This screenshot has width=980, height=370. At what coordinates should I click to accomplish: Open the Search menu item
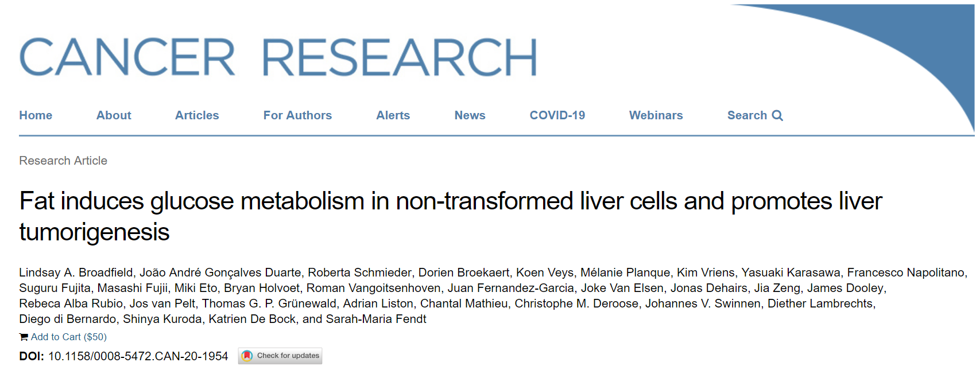(747, 115)
